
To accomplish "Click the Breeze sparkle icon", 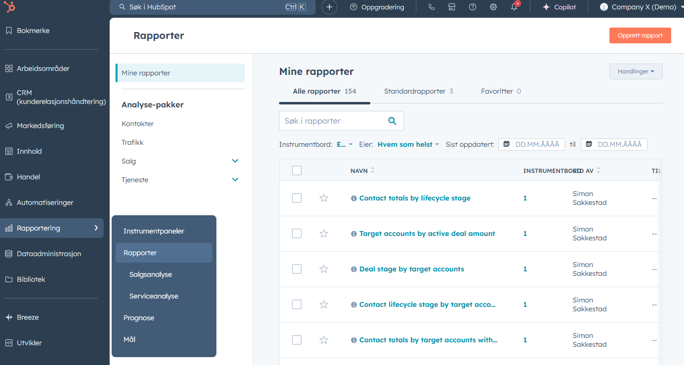I will pos(9,317).
